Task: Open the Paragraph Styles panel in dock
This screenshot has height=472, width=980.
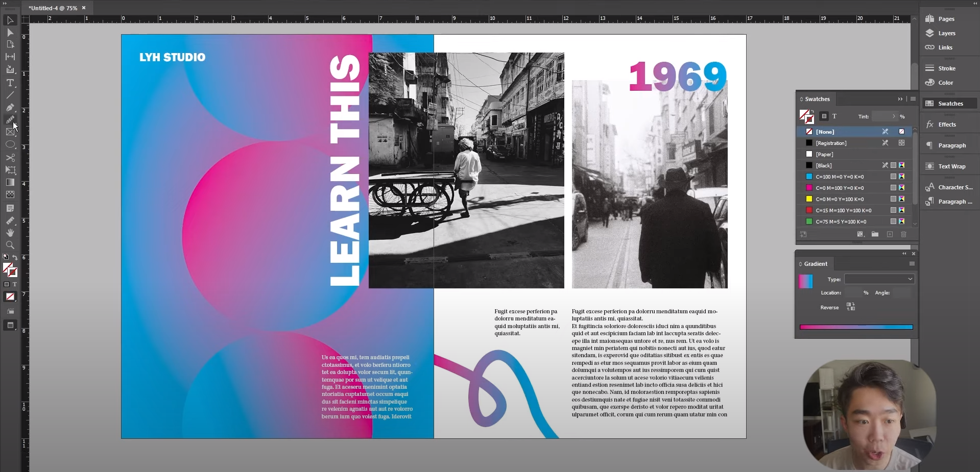Action: click(x=949, y=202)
